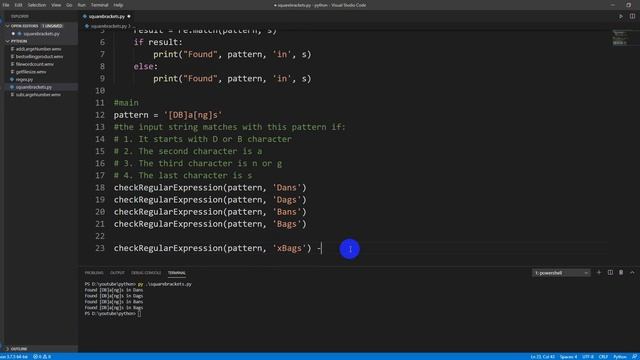Viewport: 640px width, 360px height.
Task: Click Ln 23, Col status bar entry
Action: (x=543, y=357)
